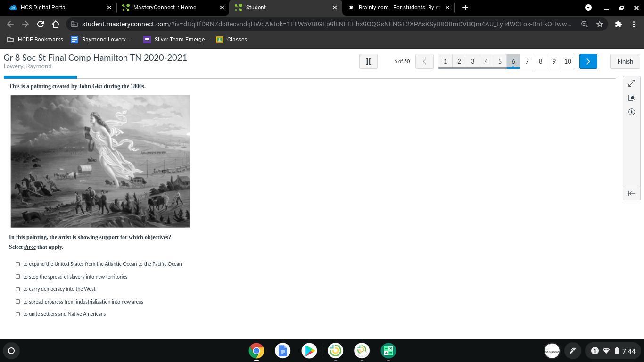
Task: Open accessibility options icon in side panel
Action: [x=632, y=112]
